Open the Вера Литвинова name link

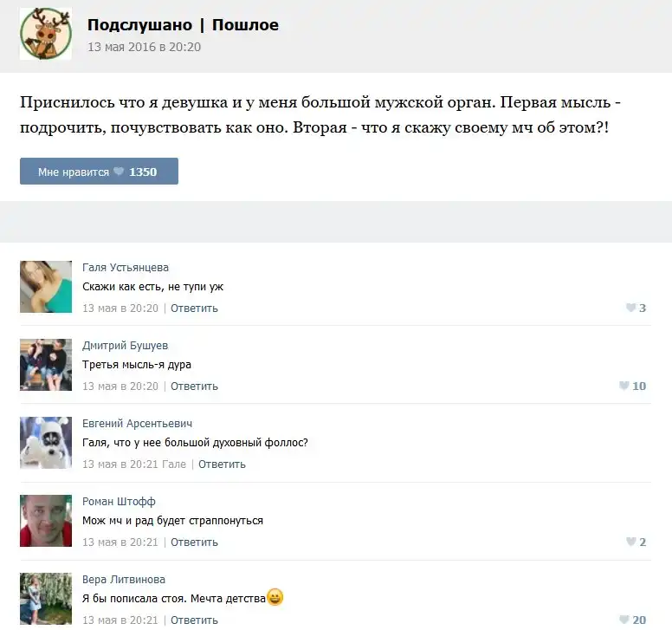point(123,580)
